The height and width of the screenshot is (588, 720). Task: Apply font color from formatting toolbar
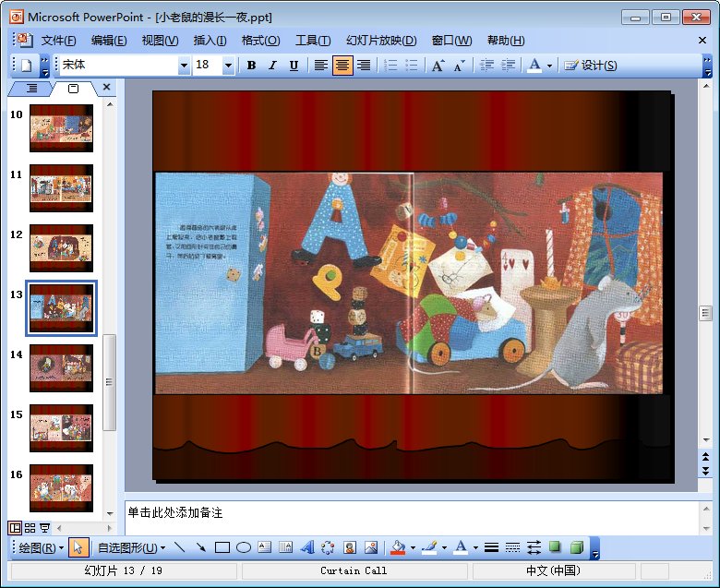click(x=534, y=66)
